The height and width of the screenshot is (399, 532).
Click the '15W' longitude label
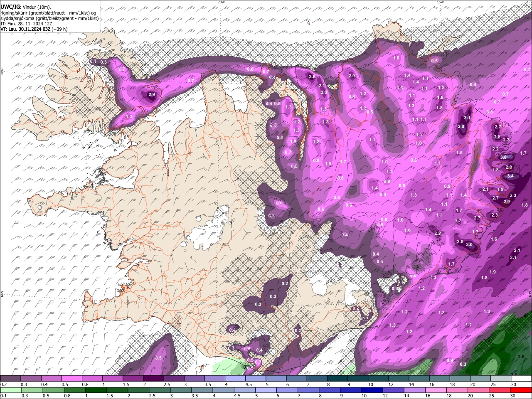point(440,2)
